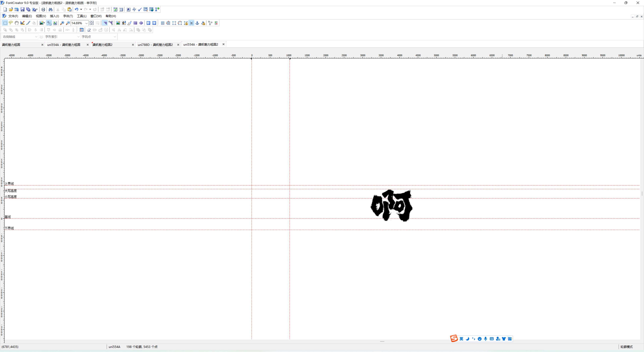Close the uni554A - 龚帆魅力粗圆2 tab
The width and height of the screenshot is (644, 352).
coord(224,44)
